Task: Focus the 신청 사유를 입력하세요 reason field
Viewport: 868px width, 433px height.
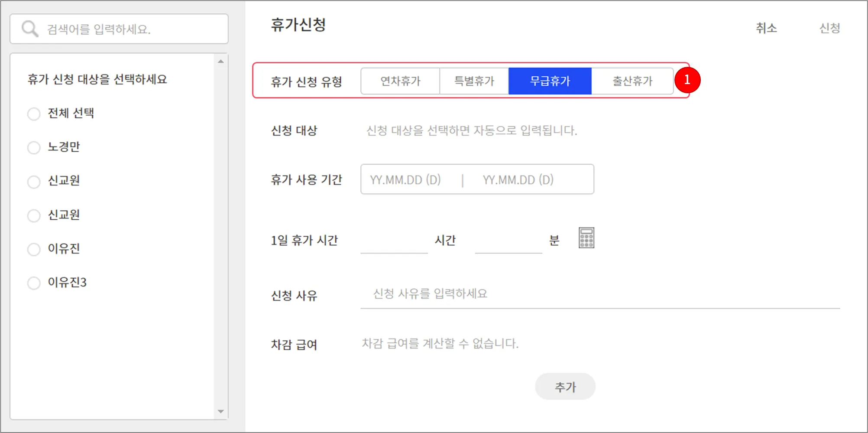Action: tap(600, 294)
